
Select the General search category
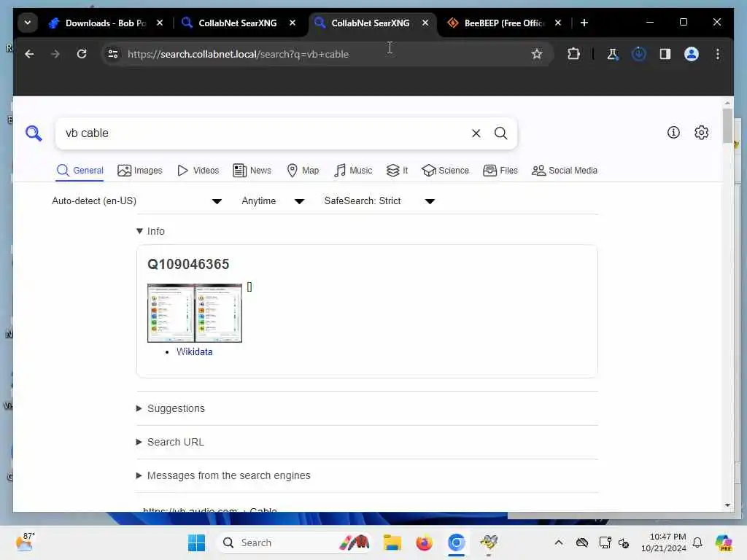point(80,171)
